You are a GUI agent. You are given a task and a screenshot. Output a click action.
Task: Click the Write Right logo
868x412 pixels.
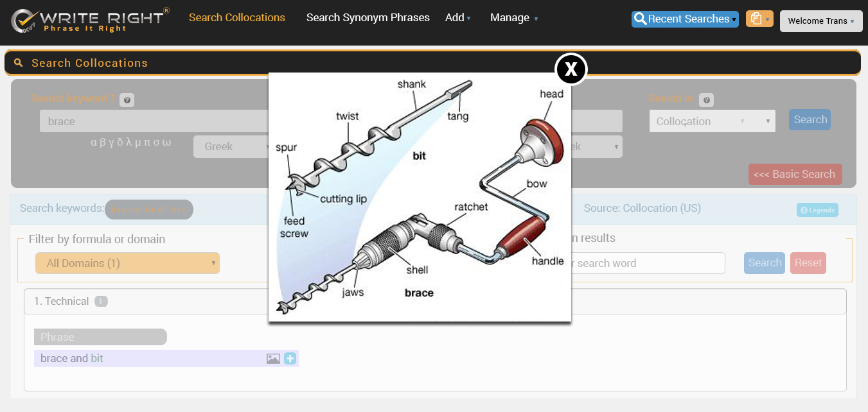pos(90,19)
